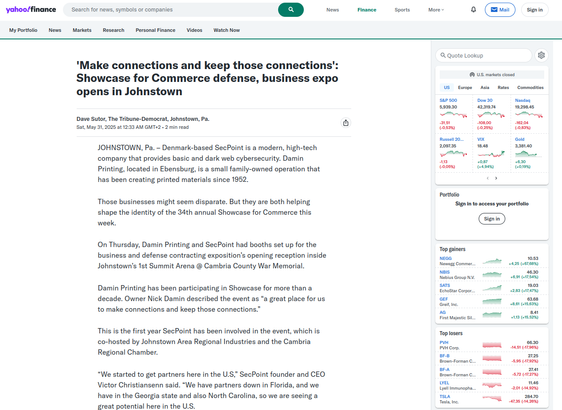562x410 pixels.
Task: Click SATS mini chart in Top gainers
Action: coord(492,288)
